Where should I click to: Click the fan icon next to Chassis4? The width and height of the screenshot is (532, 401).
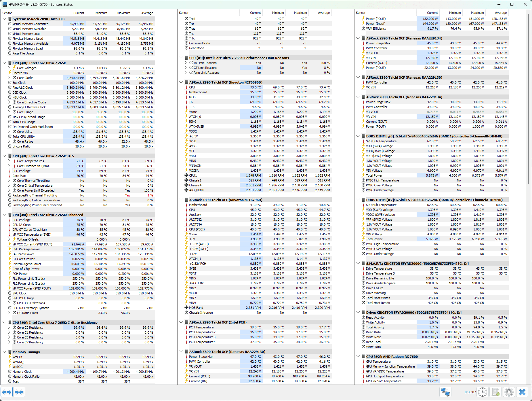click(x=186, y=185)
